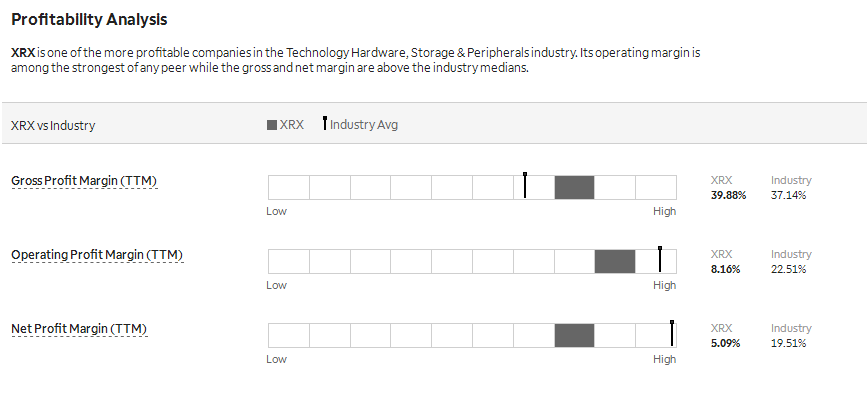Click the Net Profit Margin industry average marker
Image resolution: width=867 pixels, height=394 pixels.
click(x=672, y=333)
